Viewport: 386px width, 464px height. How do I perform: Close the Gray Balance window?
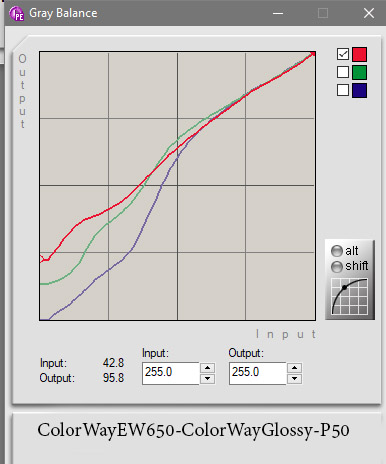tap(369, 13)
